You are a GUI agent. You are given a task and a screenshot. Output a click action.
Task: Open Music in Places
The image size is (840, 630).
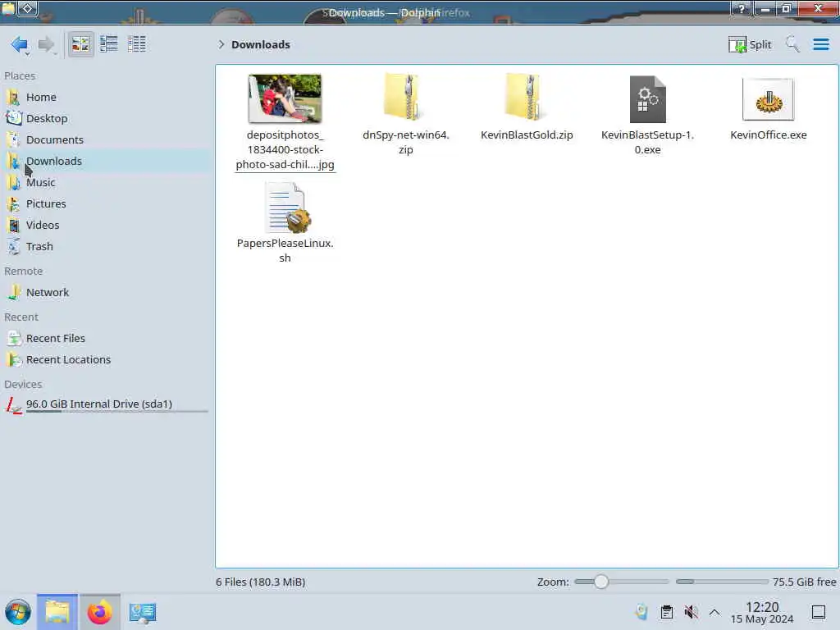(x=105, y=183)
